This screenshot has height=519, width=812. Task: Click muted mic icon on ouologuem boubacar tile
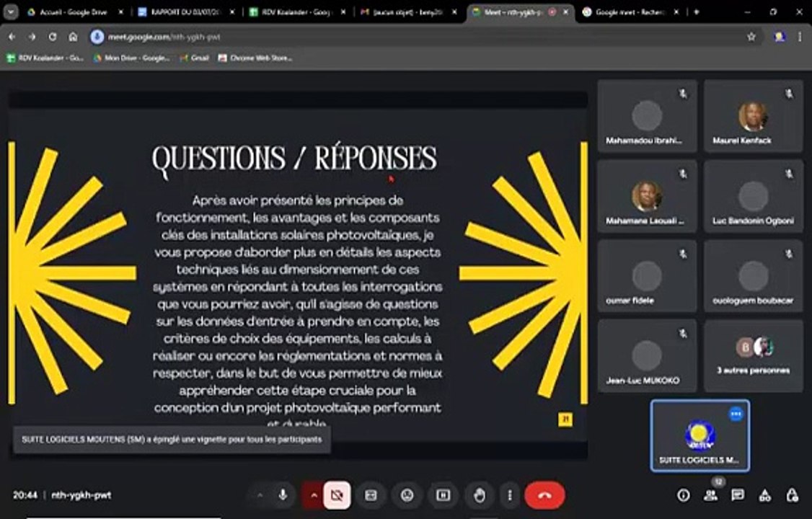789,254
